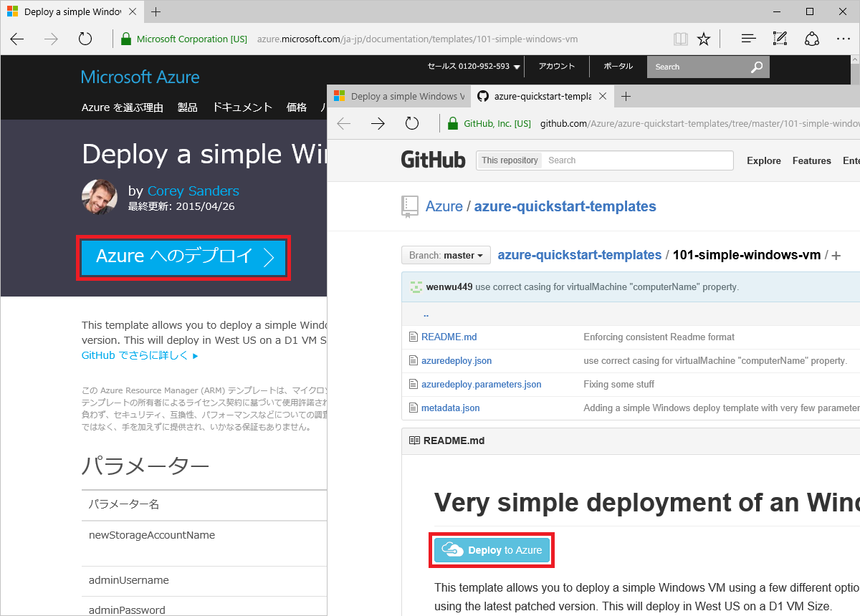The width and height of the screenshot is (860, 616).
Task: Add the Azure page to favorites
Action: pyautogui.click(x=704, y=39)
